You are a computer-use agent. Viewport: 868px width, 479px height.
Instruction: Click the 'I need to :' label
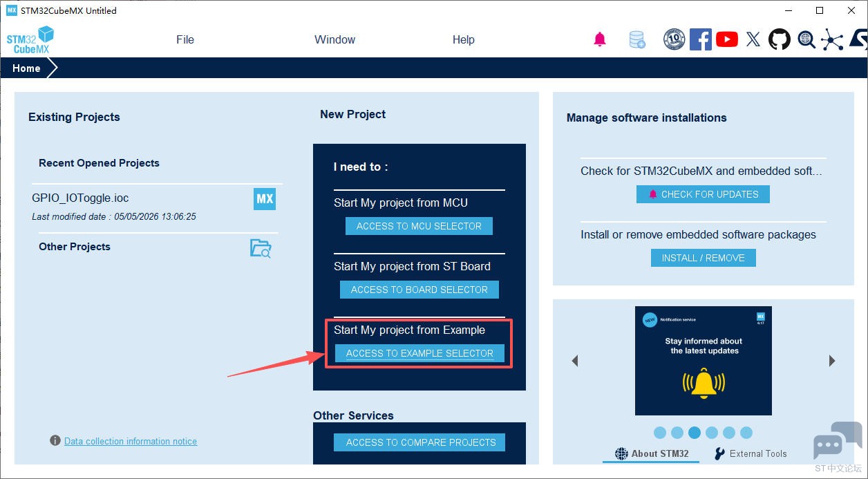pos(361,167)
